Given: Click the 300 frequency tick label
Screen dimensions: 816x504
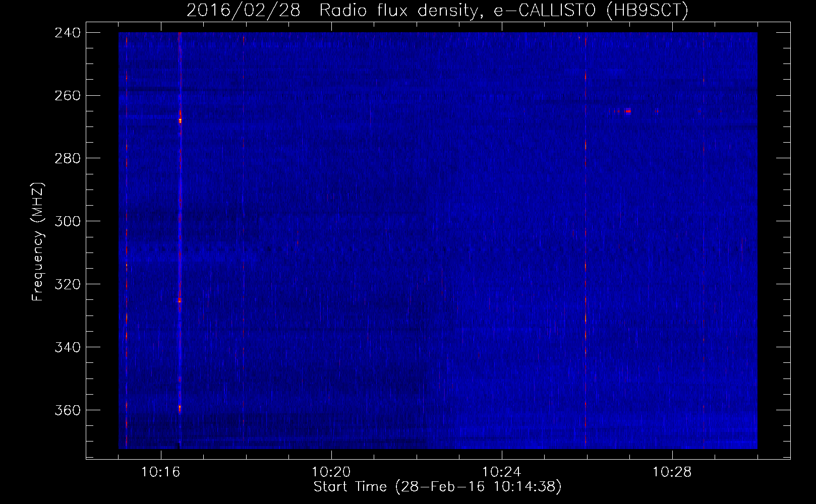Looking at the screenshot, I should 67,222.
